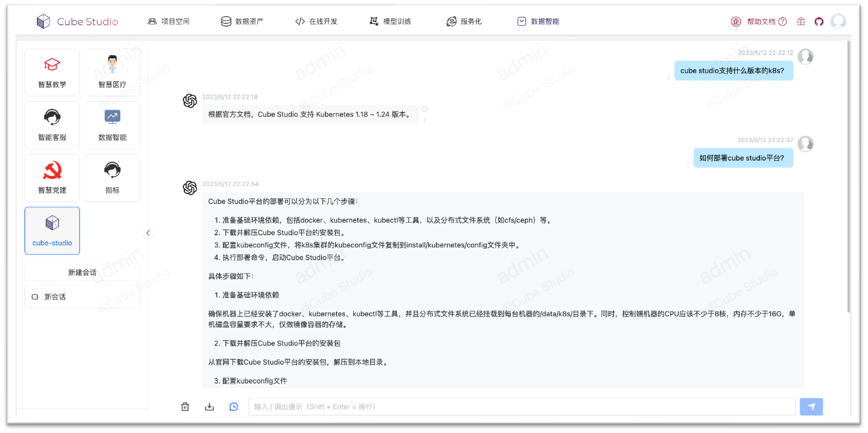Open the 项目空间 menu
The image size is (868, 433).
pyautogui.click(x=168, y=21)
